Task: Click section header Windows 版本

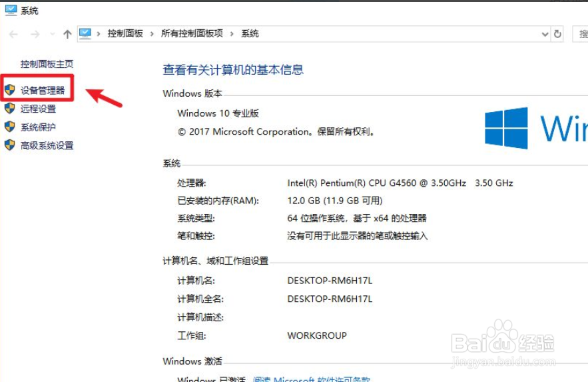Action: (x=192, y=93)
